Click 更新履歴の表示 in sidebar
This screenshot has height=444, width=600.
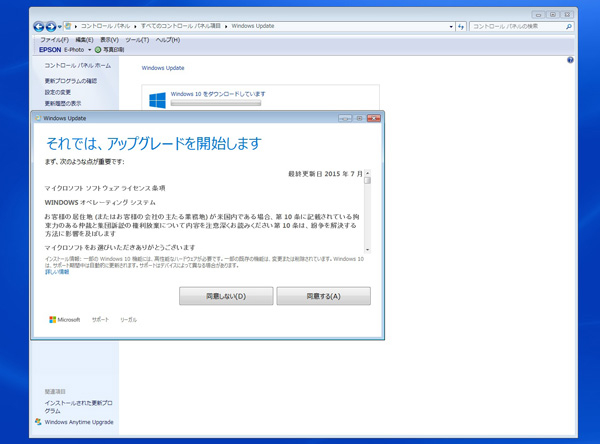(63, 103)
